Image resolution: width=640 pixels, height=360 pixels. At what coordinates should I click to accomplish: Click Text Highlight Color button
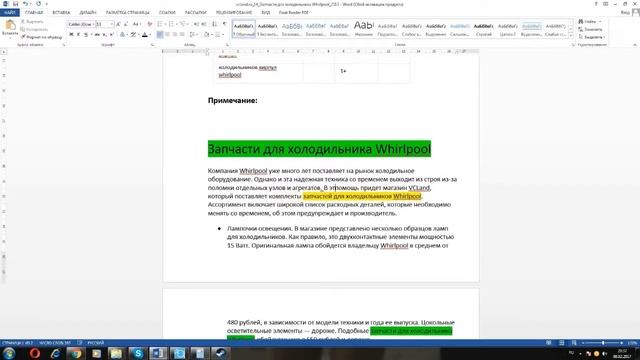[133, 35]
